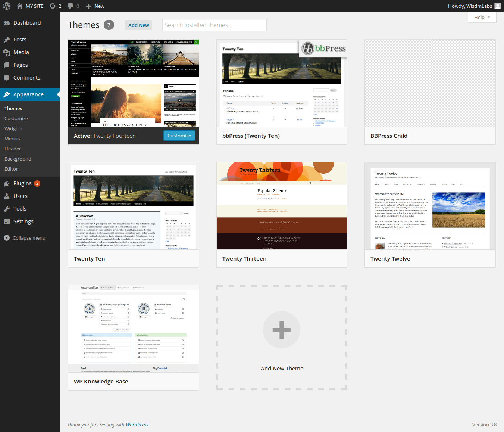504x432 pixels.
Task: Click the "Twenty Twelve" theme name below its screenshot
Action: tap(390, 259)
